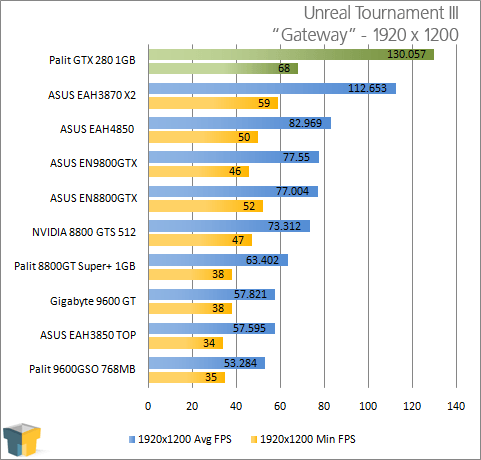The image size is (481, 460).
Task: Click the Unreal Tournament III chart title
Action: point(381,13)
